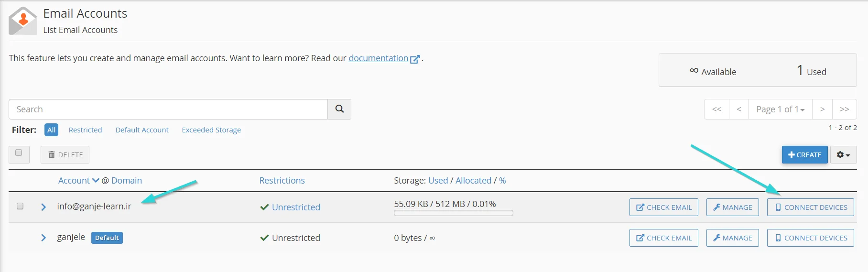Click Check Email for ganjele account

[664, 238]
